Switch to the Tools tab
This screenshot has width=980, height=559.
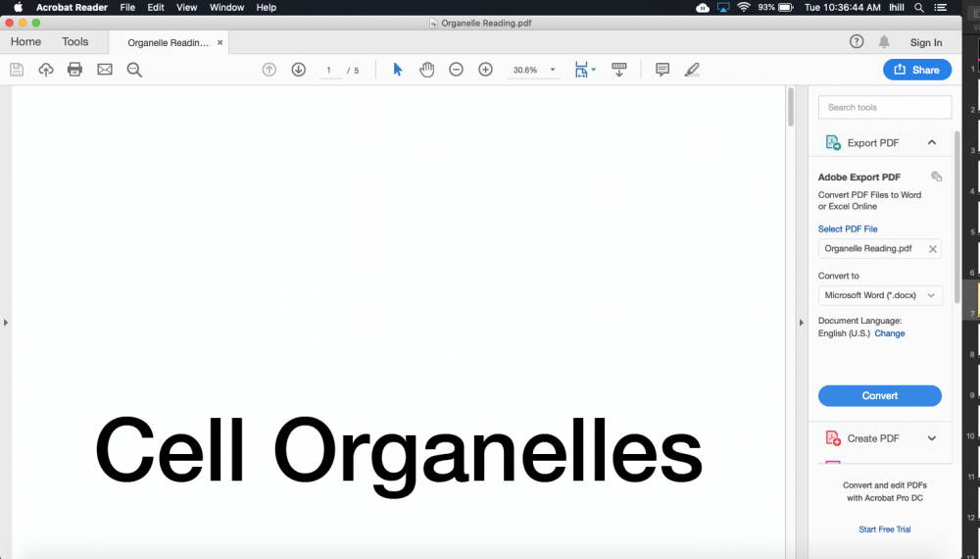coord(75,42)
